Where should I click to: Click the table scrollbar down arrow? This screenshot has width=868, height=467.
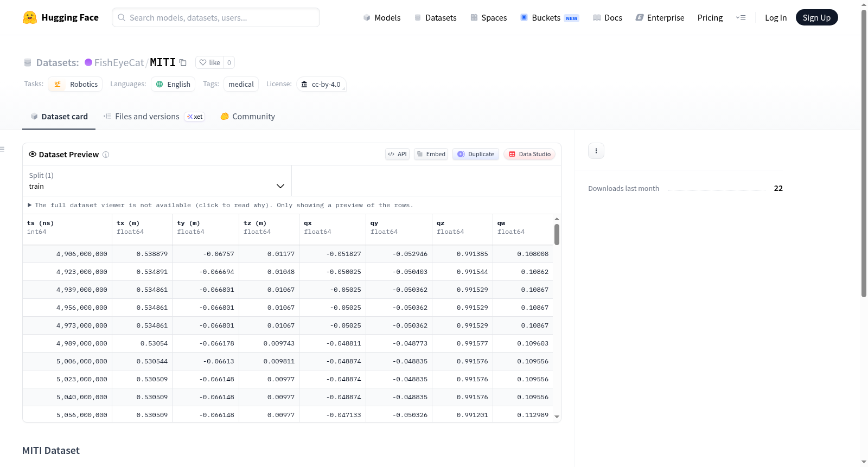[x=557, y=417]
